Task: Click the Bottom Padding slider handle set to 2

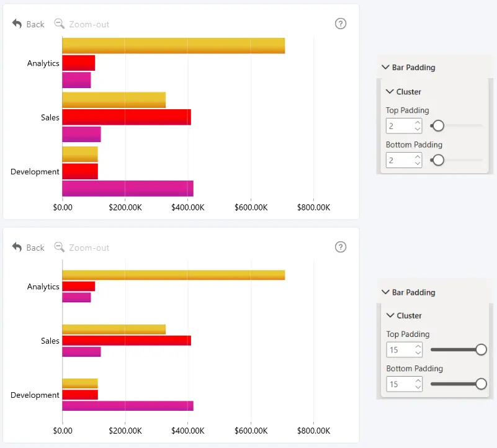Action: (438, 160)
